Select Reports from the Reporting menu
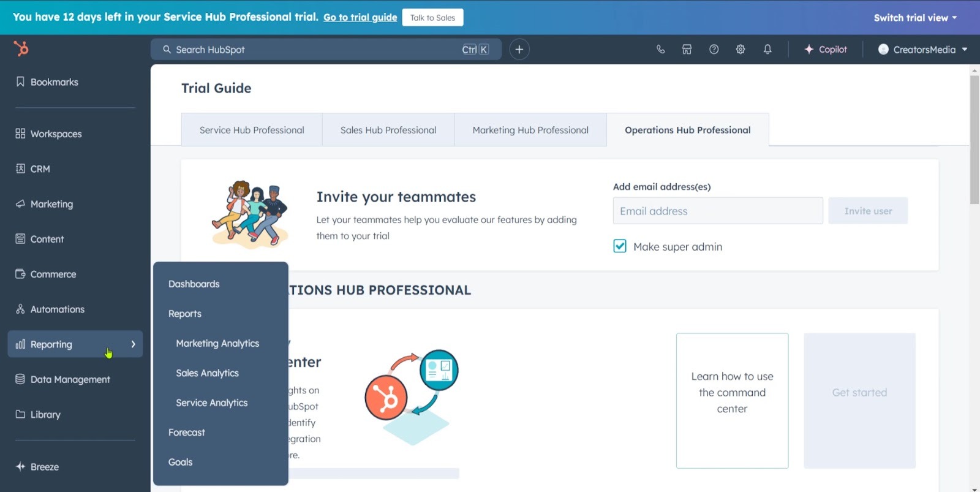Viewport: 980px width, 492px height. pos(185,314)
